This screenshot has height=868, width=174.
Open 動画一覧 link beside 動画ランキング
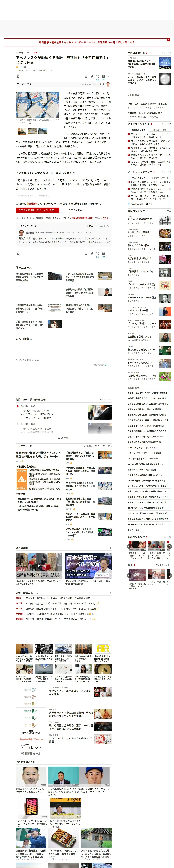[167, 537]
